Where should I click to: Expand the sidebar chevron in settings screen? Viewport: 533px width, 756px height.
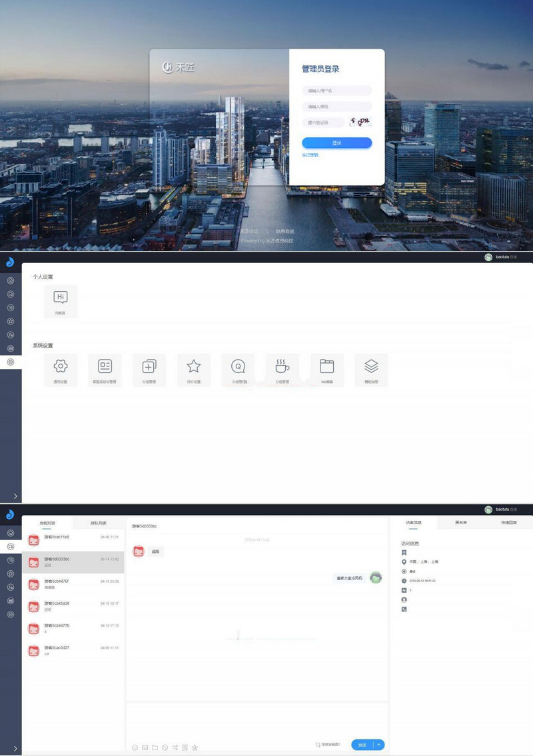15,496
